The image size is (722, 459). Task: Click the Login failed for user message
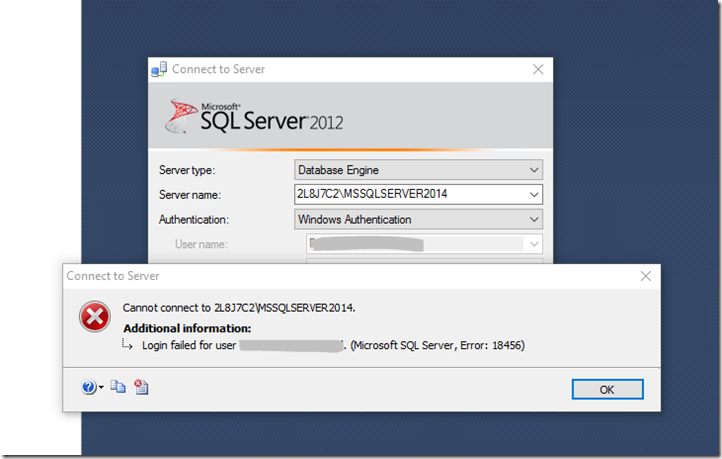333,345
